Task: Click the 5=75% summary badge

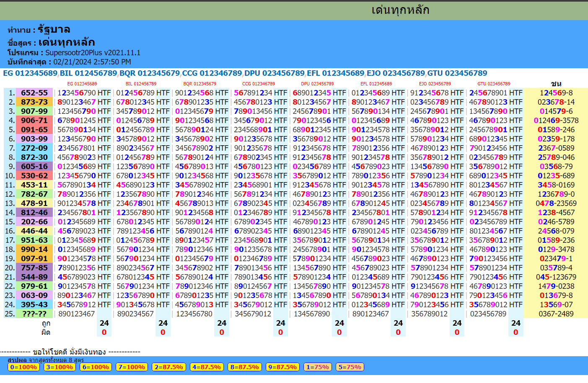Action: tap(350, 367)
